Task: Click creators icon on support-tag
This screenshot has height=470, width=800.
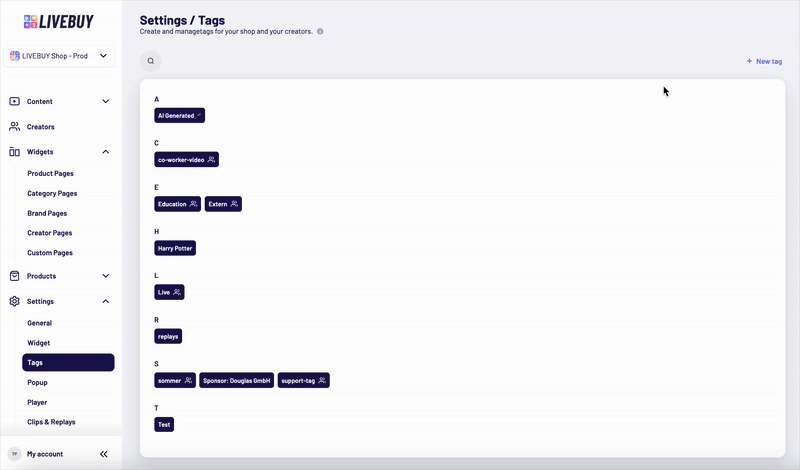Action: [322, 380]
